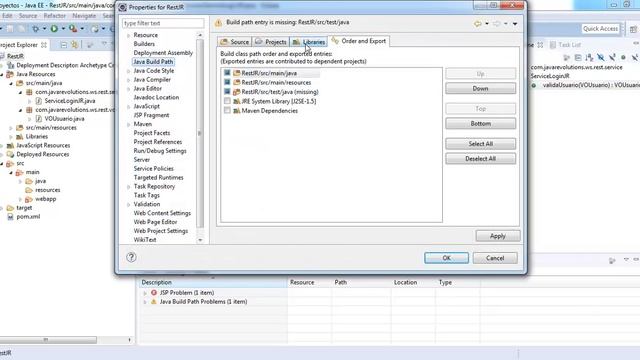
Task: Click the Deselect All button
Action: (x=480, y=159)
